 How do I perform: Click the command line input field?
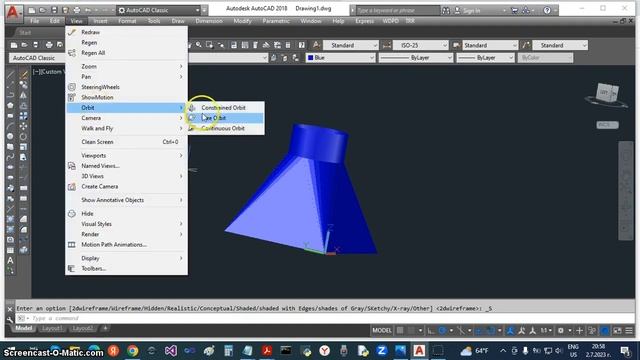point(324,318)
